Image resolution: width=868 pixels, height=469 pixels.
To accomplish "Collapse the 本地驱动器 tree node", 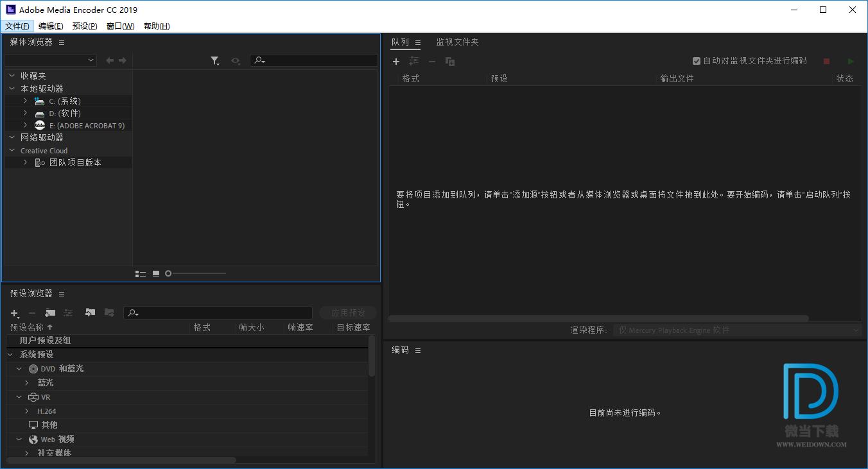I will (12, 89).
